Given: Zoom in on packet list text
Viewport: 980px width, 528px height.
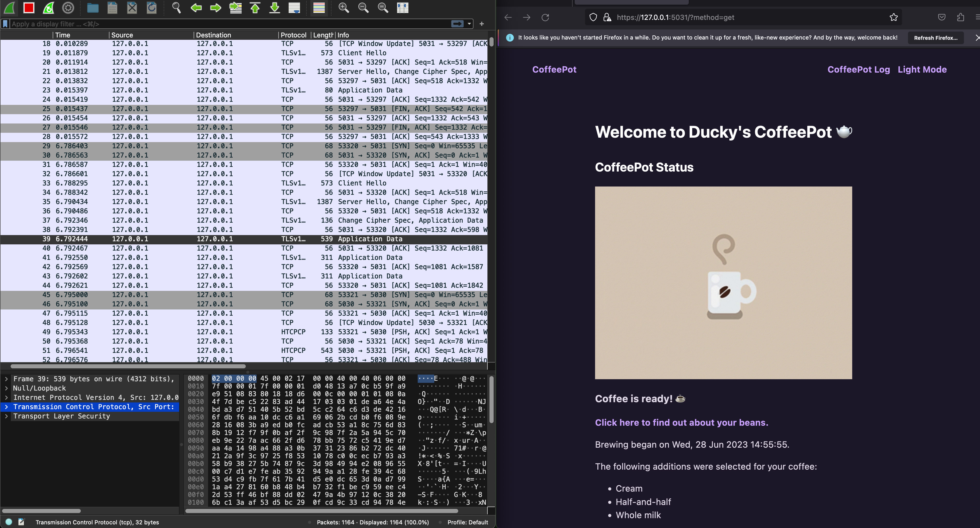Looking at the screenshot, I should pyautogui.click(x=344, y=7).
